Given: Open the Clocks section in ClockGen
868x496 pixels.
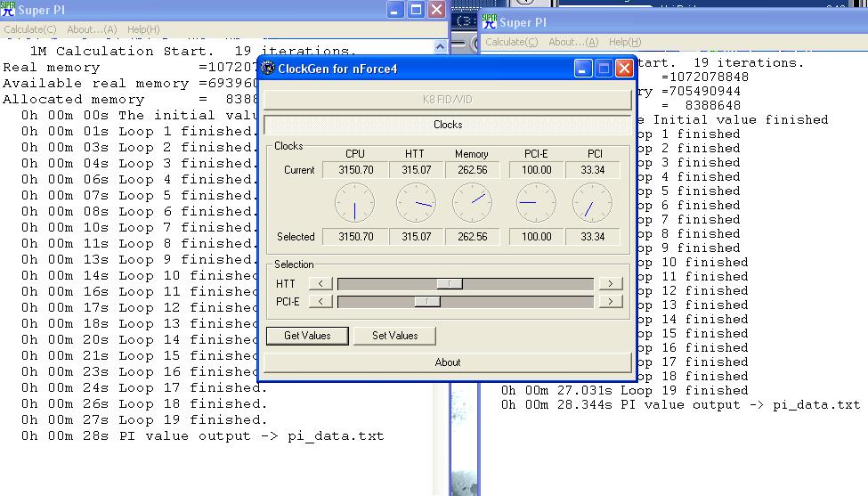Looking at the screenshot, I should click(447, 125).
